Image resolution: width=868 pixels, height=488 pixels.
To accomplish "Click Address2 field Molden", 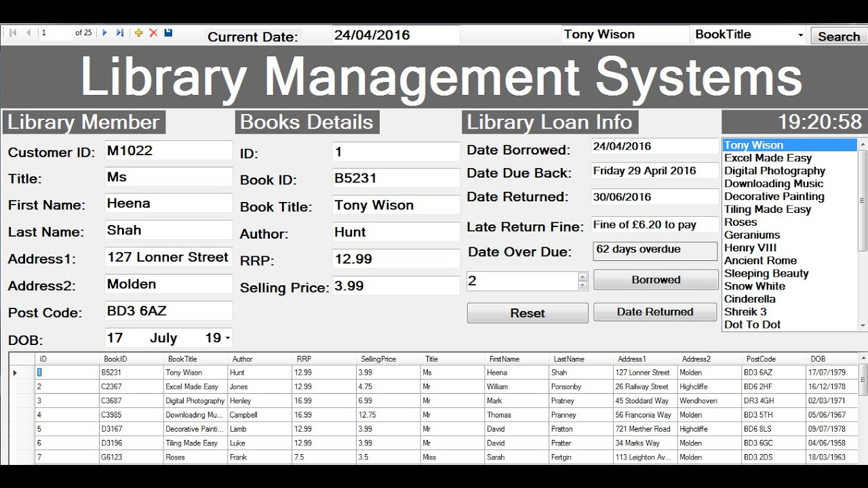I will [x=169, y=284].
